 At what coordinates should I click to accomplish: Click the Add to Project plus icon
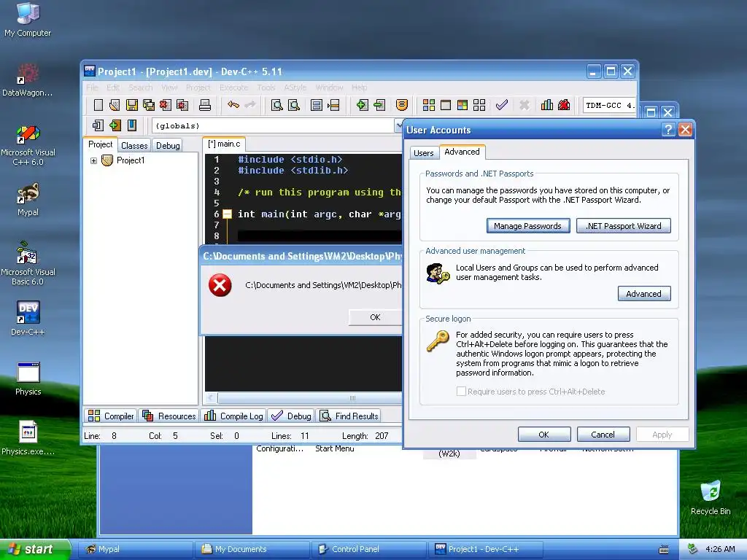click(362, 105)
